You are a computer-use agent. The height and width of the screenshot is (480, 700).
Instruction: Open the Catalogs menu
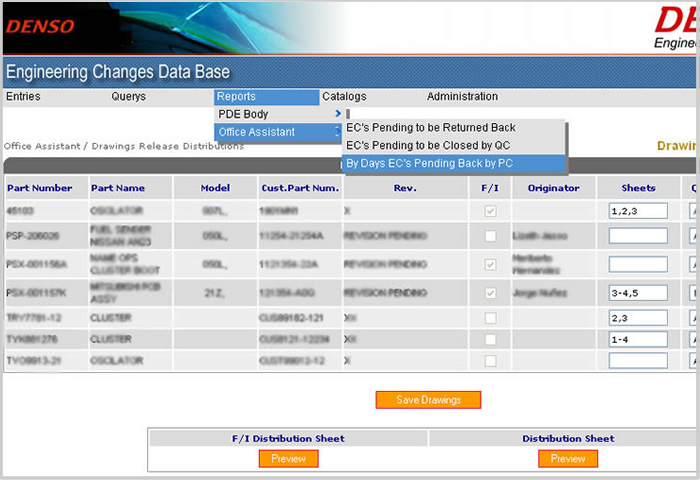pos(344,97)
